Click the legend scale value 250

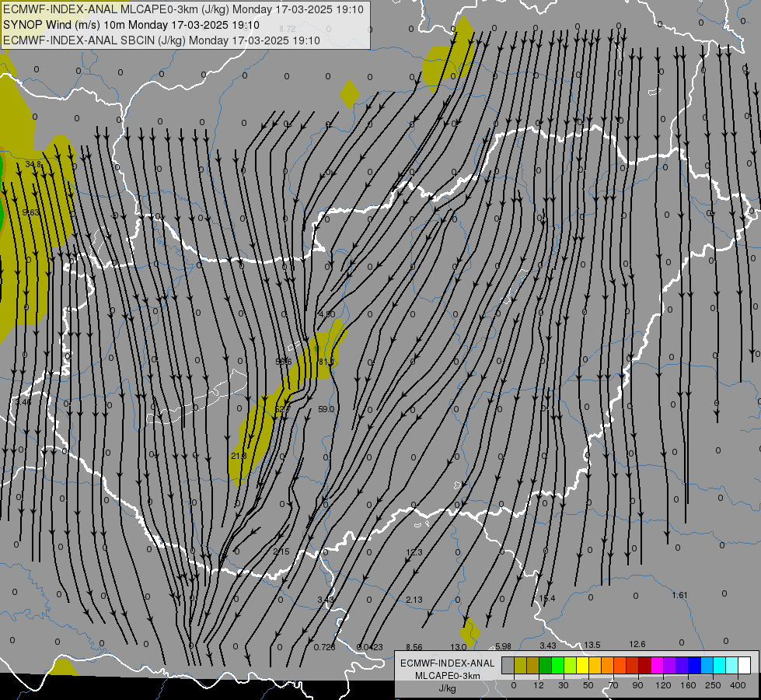click(713, 685)
